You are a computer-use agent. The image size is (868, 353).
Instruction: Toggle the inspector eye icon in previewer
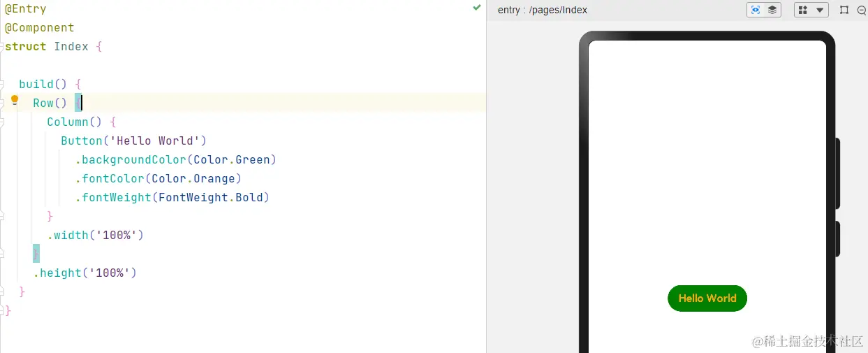[755, 10]
